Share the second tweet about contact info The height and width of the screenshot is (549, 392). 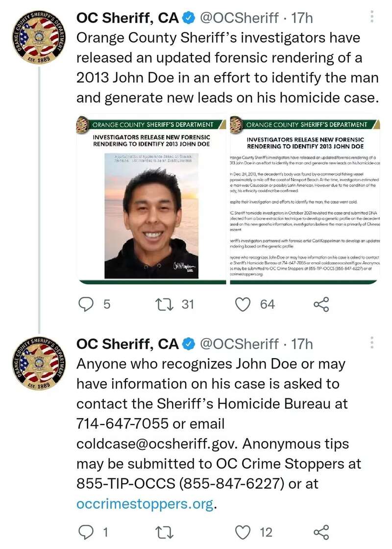tap(320, 532)
